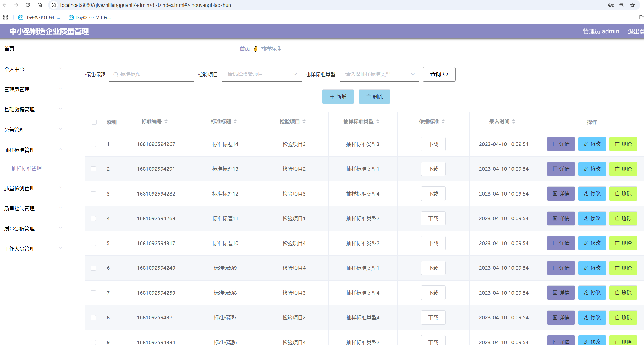View 详情 for 标准标题7
The height and width of the screenshot is (345, 644).
coord(561,317)
